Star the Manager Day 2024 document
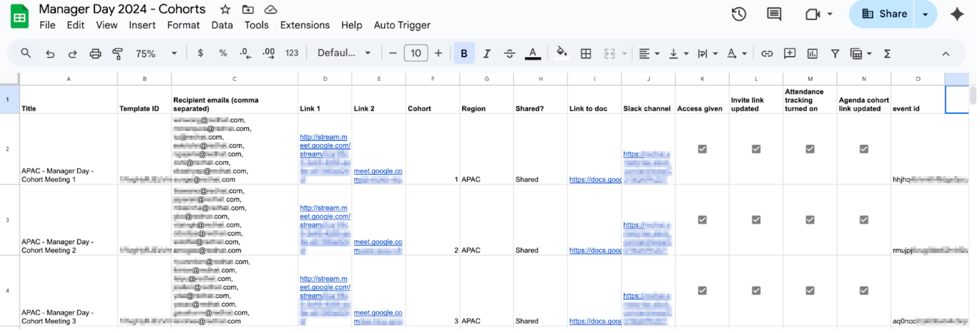The height and width of the screenshot is (333, 980). coord(225,9)
